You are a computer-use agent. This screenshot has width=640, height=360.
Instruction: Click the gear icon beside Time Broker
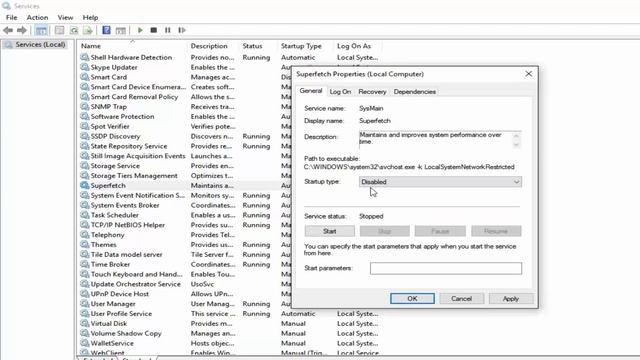click(84, 264)
